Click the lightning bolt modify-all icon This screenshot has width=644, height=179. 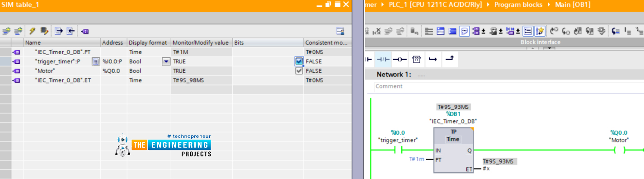tap(32, 31)
